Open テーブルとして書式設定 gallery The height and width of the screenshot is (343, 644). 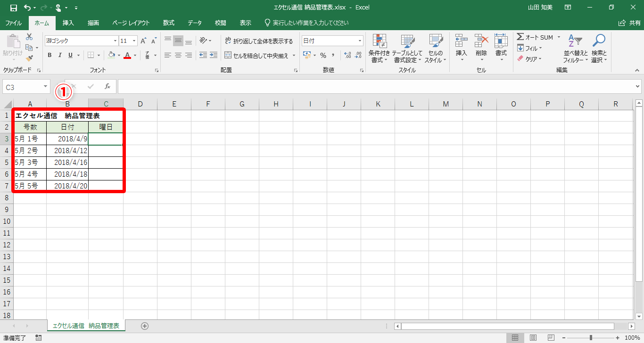407,49
